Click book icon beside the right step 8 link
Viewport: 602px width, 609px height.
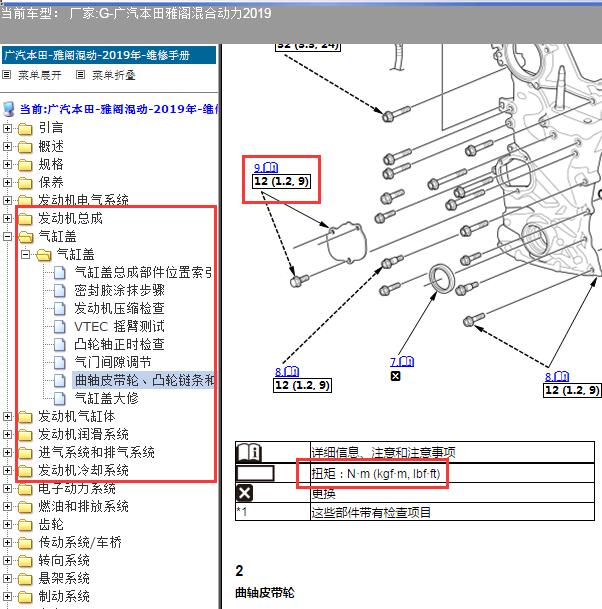pos(561,376)
